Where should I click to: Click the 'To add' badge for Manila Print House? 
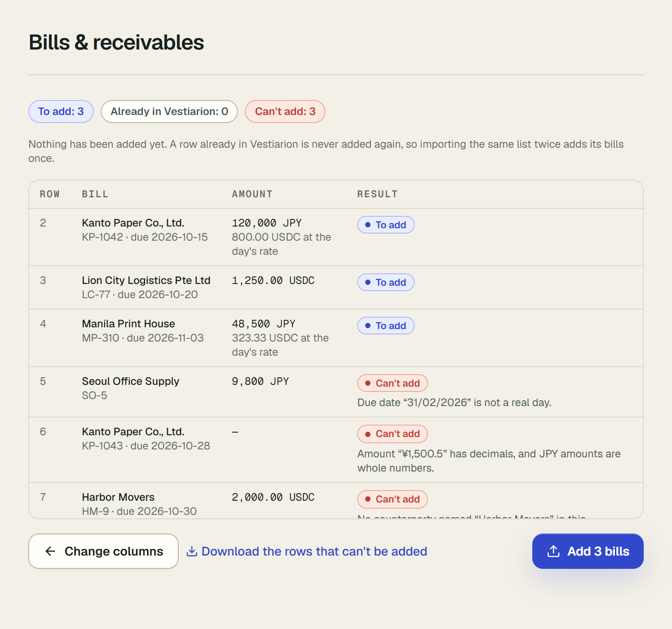pos(386,326)
